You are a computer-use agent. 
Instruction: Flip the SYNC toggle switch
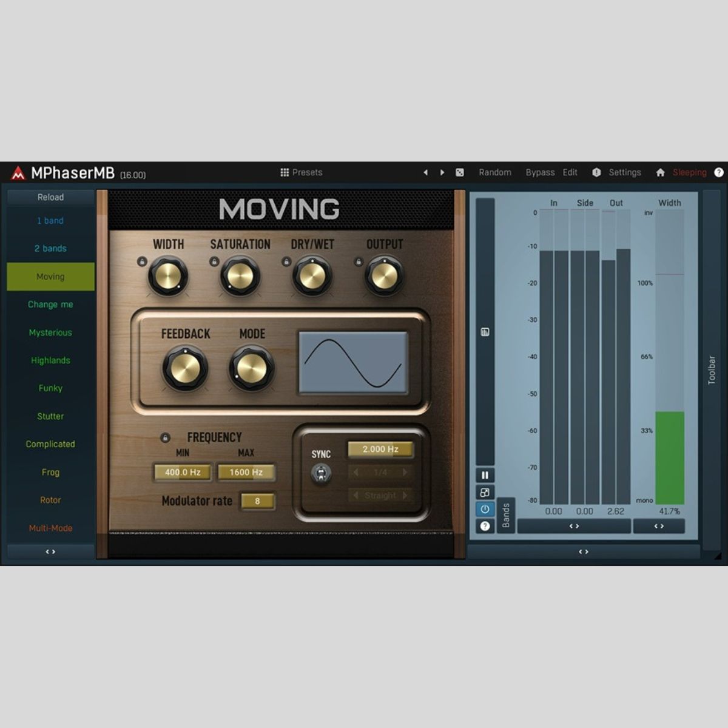click(x=321, y=473)
